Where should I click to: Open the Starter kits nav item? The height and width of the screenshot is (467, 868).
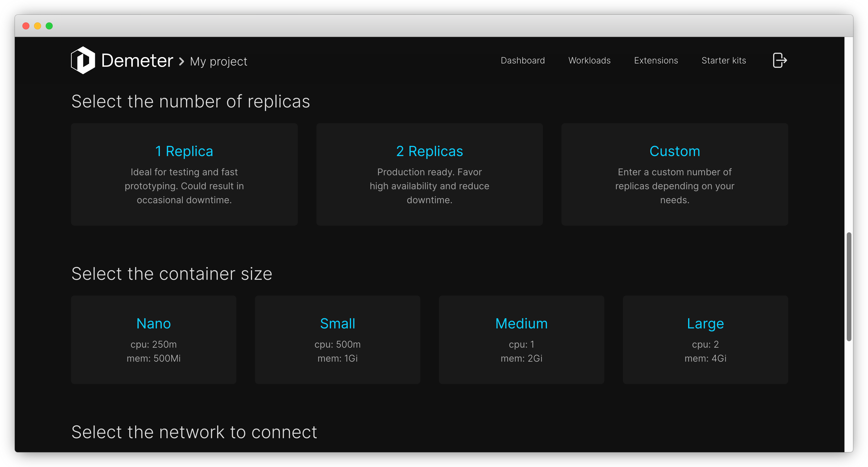(x=723, y=60)
